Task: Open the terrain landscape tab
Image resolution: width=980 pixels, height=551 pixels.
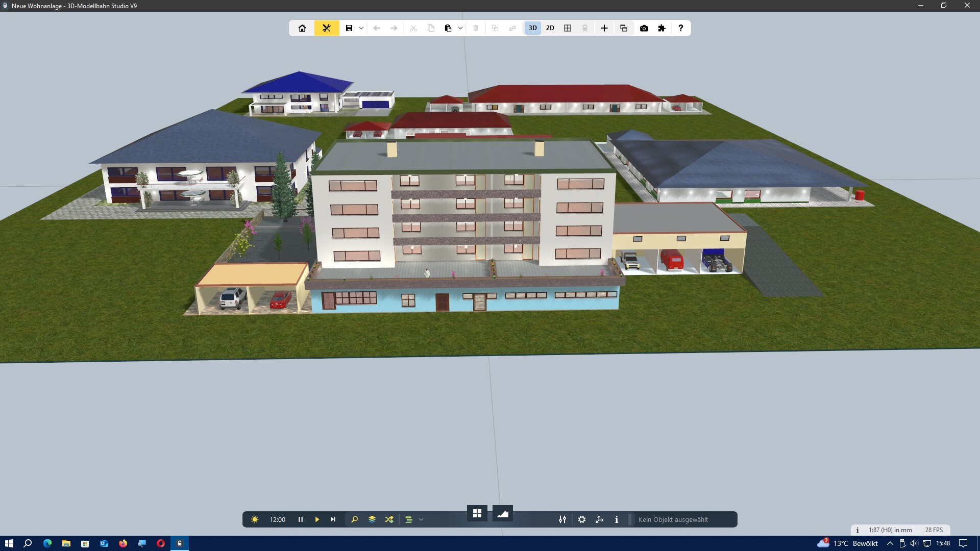Action: (x=503, y=513)
